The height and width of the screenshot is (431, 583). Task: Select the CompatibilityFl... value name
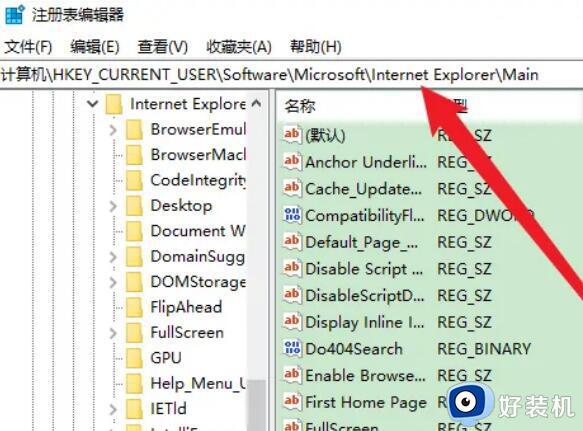tap(364, 216)
